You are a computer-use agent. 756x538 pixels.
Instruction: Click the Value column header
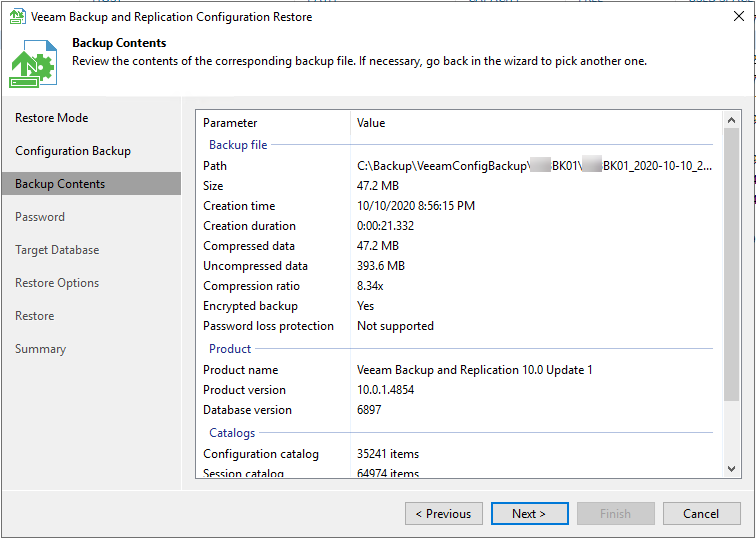click(371, 123)
